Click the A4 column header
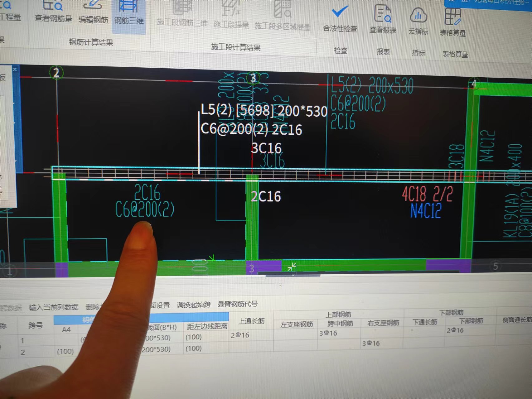Viewport: 532px width, 399px height. click(66, 329)
